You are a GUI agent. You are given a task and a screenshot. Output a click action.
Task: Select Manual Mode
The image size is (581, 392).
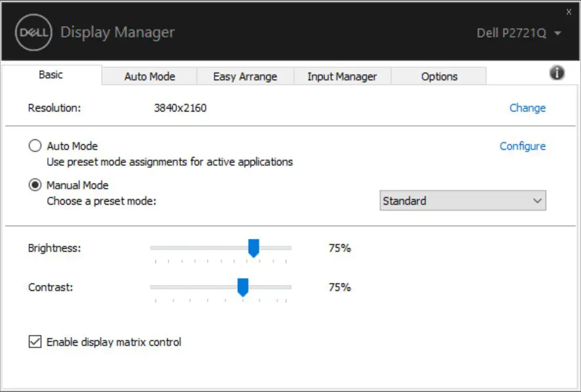coord(35,185)
